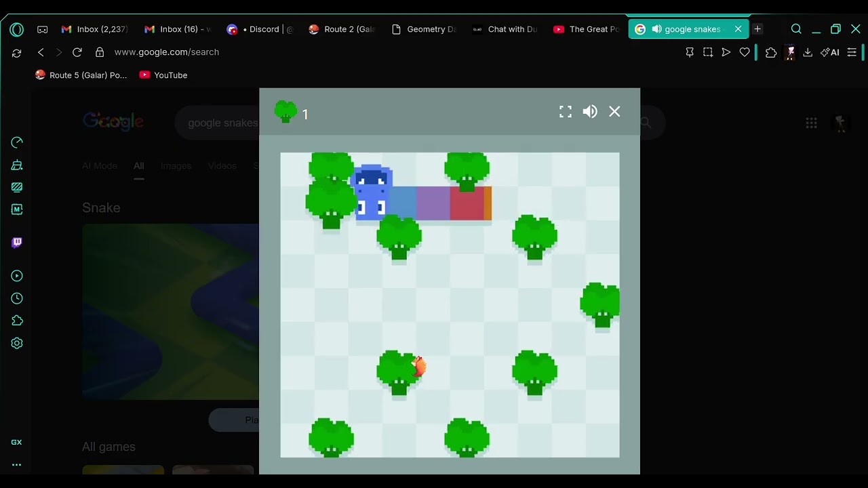
Task: Click the Snake game preview thumbnail
Action: tap(170, 312)
